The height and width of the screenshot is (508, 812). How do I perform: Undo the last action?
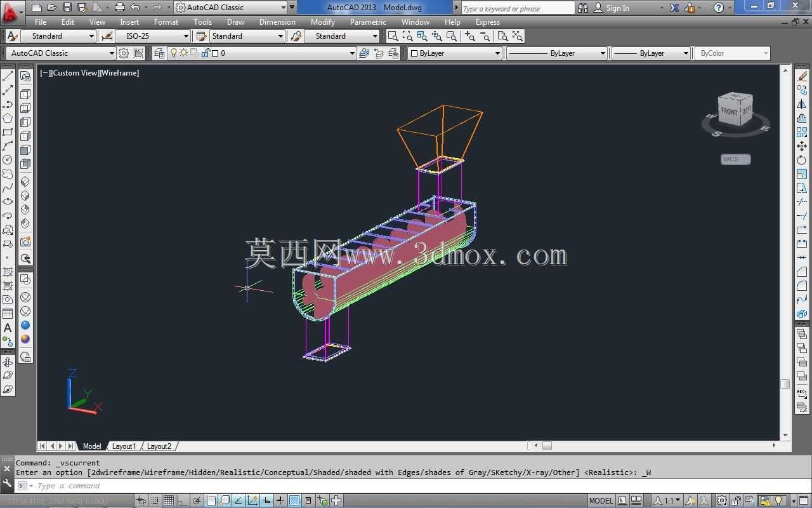(x=134, y=8)
